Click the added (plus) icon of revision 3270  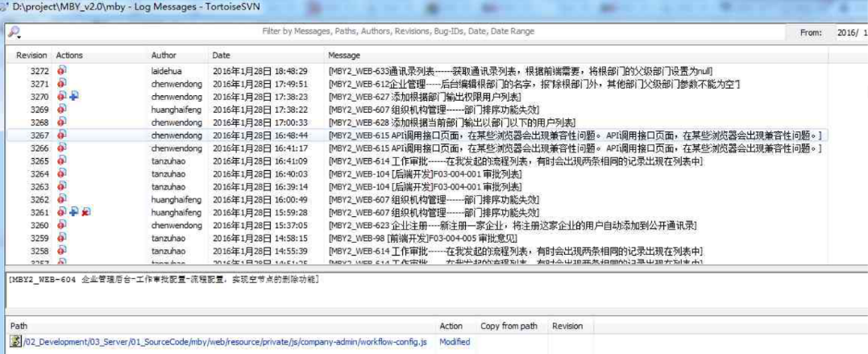coord(74,97)
